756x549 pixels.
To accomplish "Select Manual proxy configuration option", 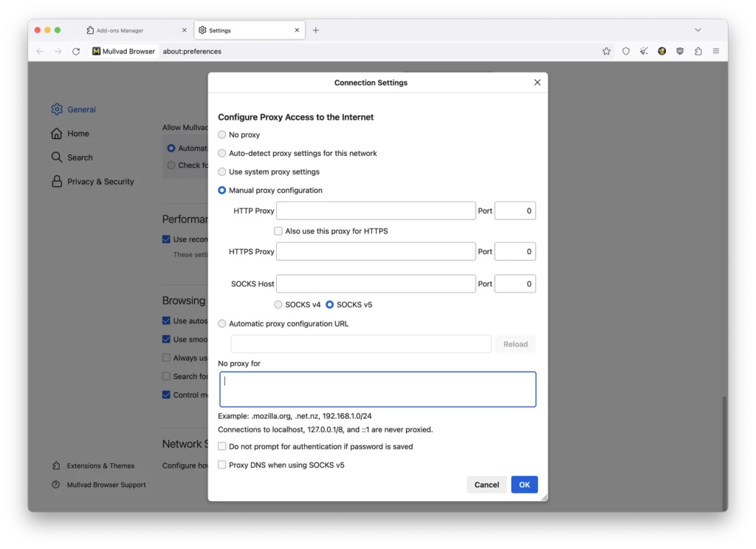I will coord(221,190).
